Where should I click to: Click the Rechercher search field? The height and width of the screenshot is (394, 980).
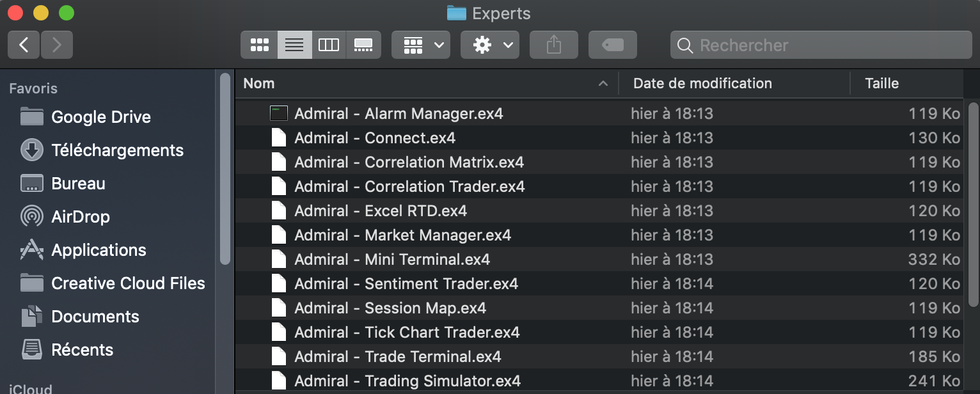click(x=821, y=45)
